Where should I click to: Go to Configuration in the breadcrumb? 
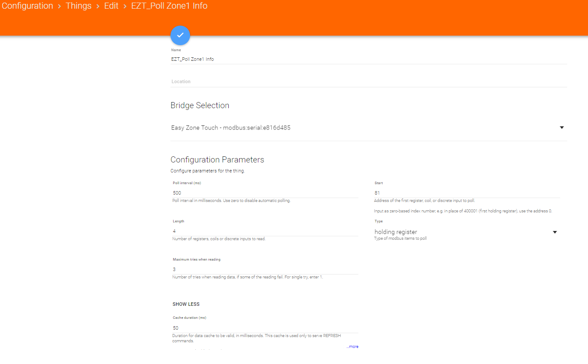[x=27, y=6]
